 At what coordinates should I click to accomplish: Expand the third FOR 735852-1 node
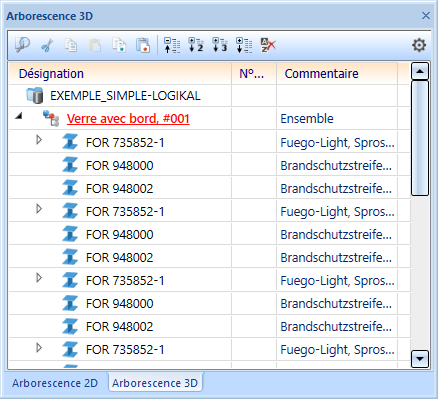tap(39, 277)
